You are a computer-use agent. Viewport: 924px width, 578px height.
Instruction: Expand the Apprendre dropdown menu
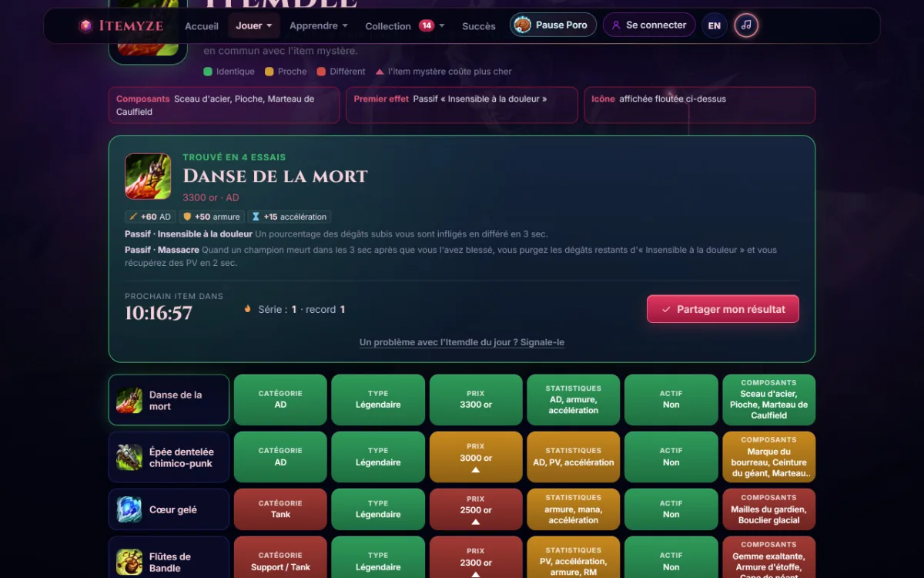pyautogui.click(x=319, y=25)
